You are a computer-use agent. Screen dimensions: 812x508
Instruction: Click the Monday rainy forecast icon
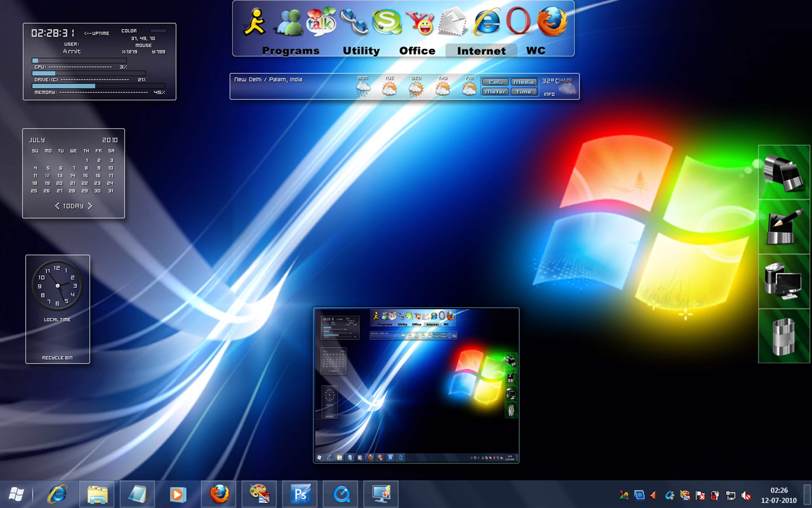(363, 89)
